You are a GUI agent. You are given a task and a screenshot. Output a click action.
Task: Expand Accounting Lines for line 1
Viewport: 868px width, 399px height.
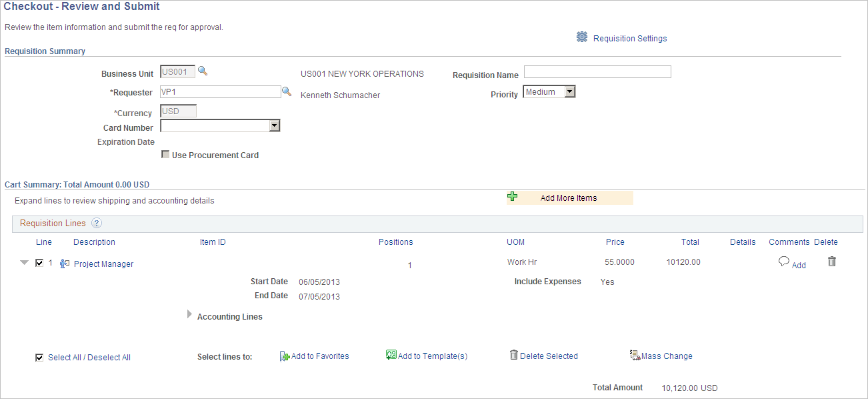pyautogui.click(x=189, y=314)
